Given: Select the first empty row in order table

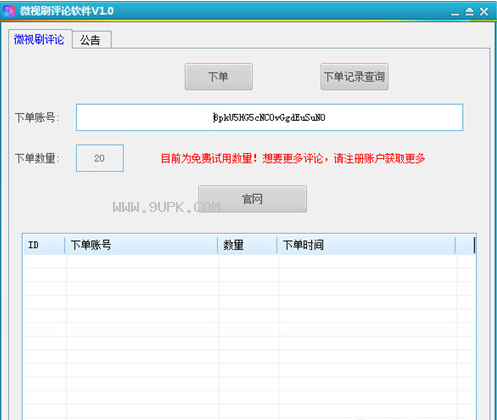Looking at the screenshot, I should click(249, 262).
